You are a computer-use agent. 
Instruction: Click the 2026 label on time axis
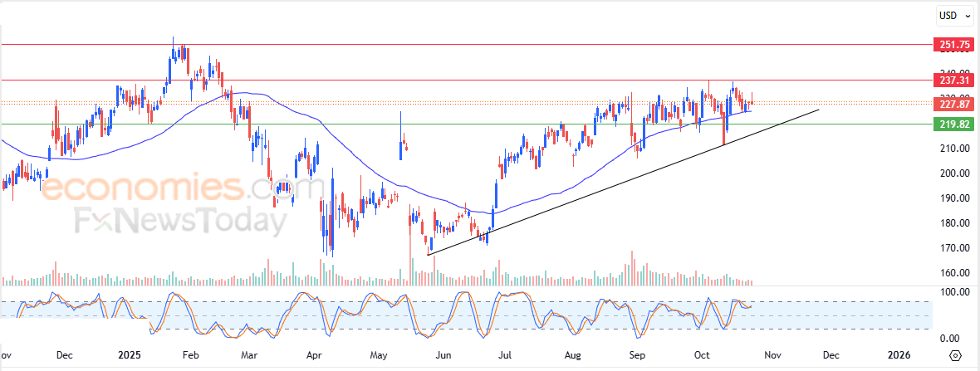(x=899, y=355)
